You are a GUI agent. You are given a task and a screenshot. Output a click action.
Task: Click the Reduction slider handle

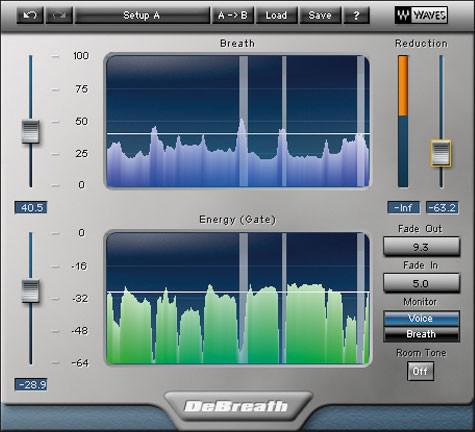(x=441, y=153)
